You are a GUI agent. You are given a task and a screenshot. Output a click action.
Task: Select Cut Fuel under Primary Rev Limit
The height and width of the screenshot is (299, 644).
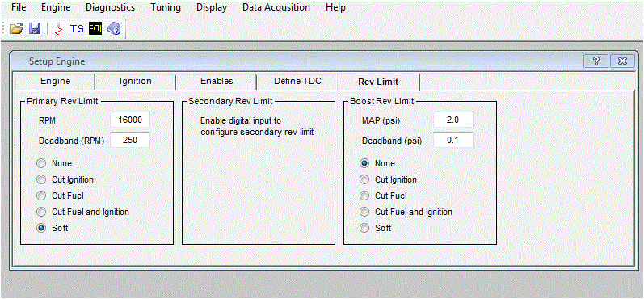41,196
